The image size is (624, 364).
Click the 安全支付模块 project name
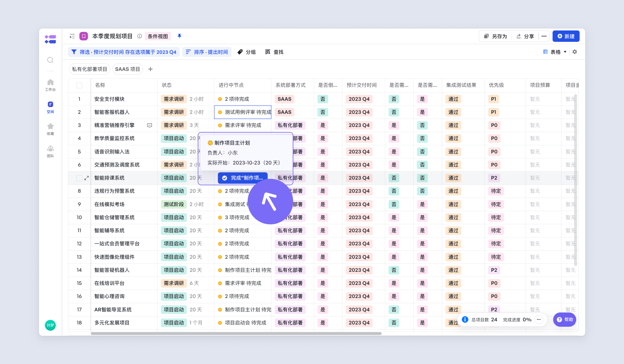point(109,99)
